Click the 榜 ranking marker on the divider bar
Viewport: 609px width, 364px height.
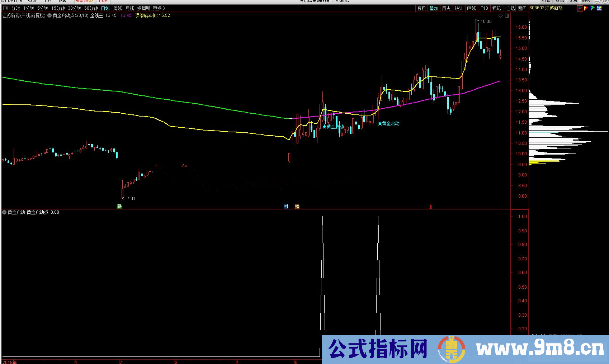[297, 206]
